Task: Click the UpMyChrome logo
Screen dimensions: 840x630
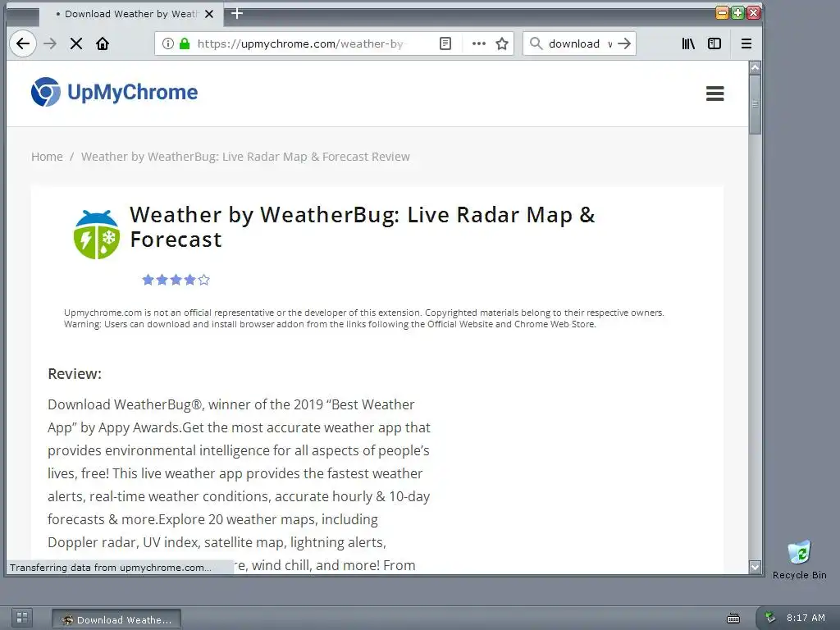Action: [x=114, y=92]
